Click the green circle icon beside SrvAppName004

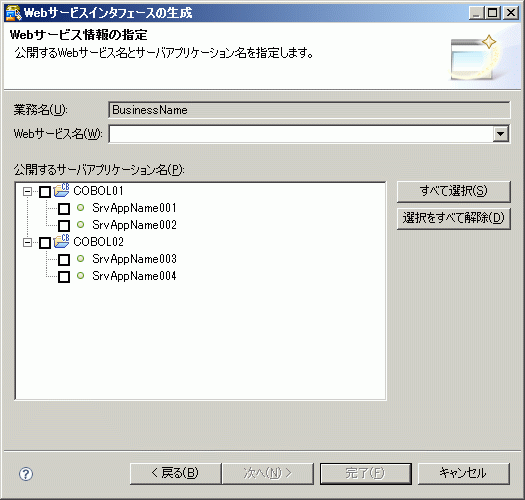[80, 276]
